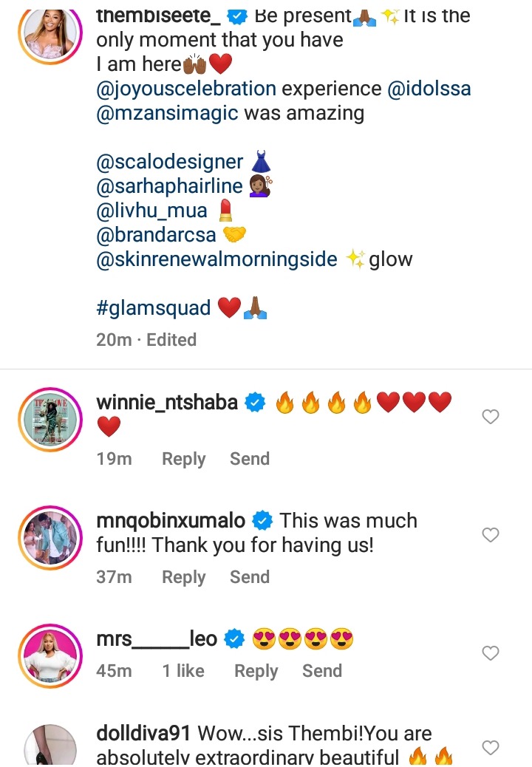Image resolution: width=532 pixels, height=767 pixels.
Task: Like dolldiva91's comment using the heart icon
Action: point(490,748)
